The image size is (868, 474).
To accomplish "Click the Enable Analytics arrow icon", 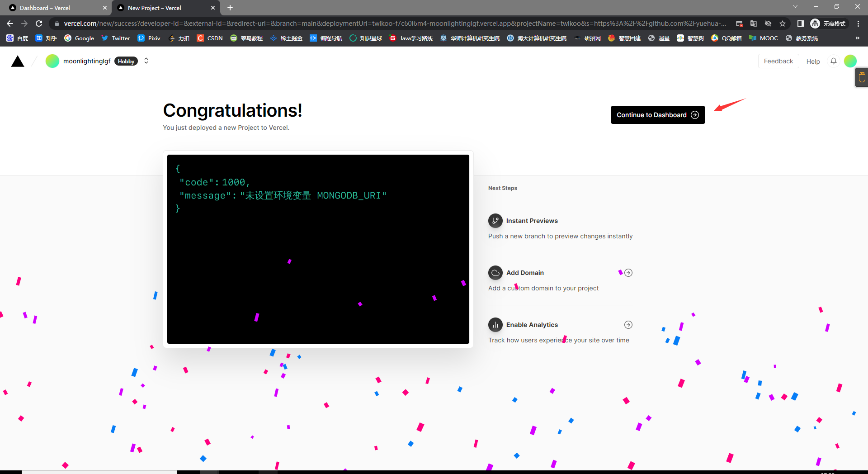I will pyautogui.click(x=628, y=325).
